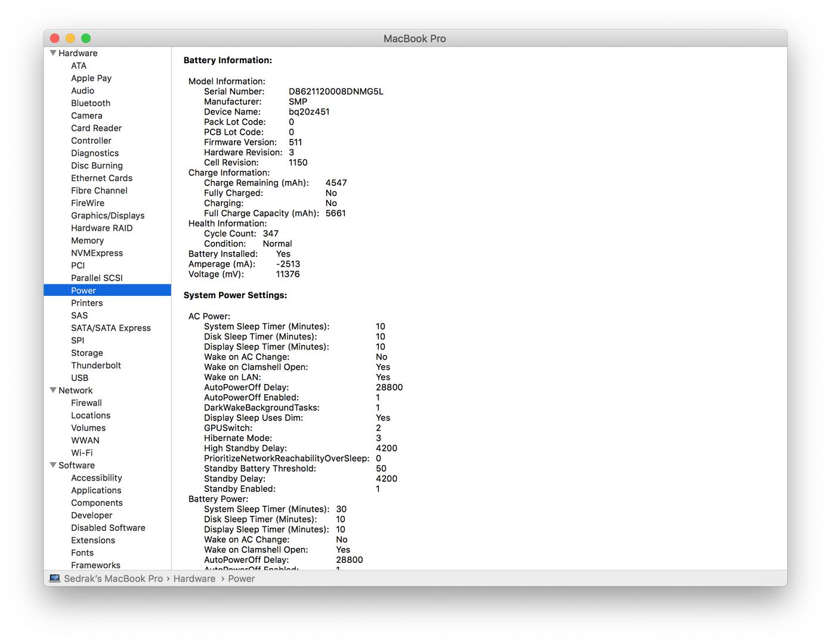Image resolution: width=831 pixels, height=644 pixels.
Task: Collapse the Software section triangle
Action: click(53, 465)
